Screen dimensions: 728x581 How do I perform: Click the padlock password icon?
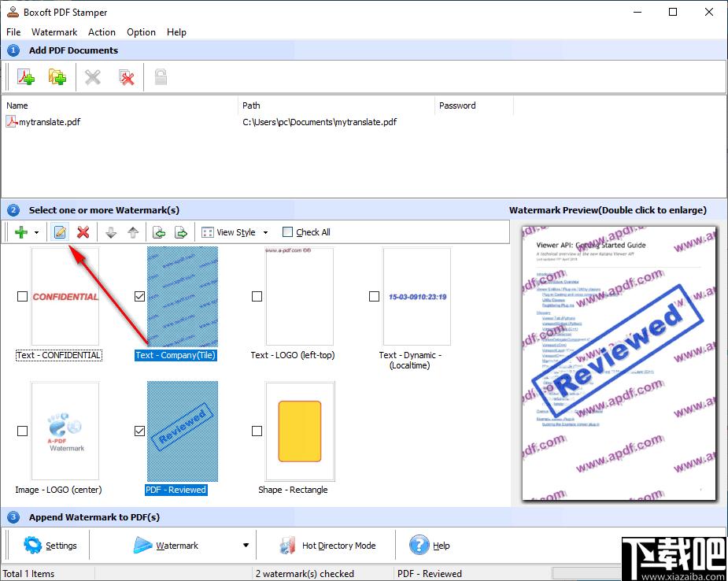pos(161,76)
